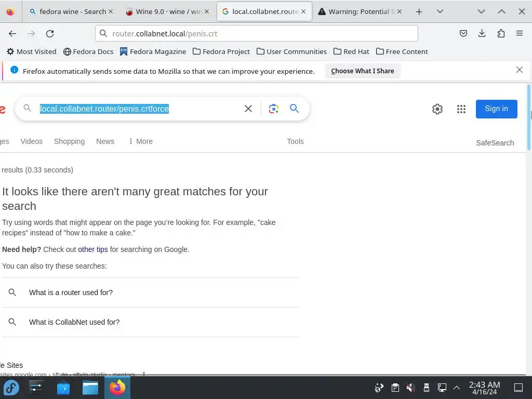This screenshot has width=532, height=399.
Task: Open the Red Hat bookmarks folder
Action: coord(352,51)
